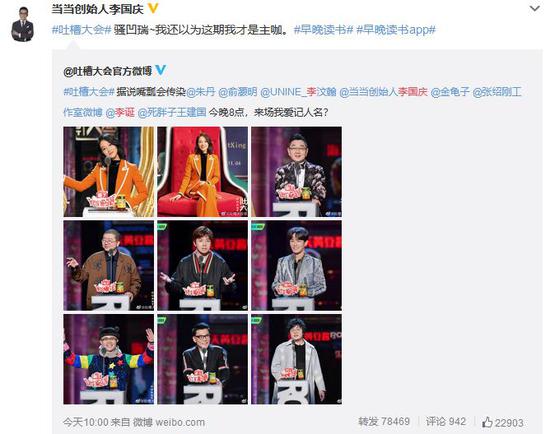
Task: Open the 今天10:00 timestamp link
Action: click(x=86, y=422)
